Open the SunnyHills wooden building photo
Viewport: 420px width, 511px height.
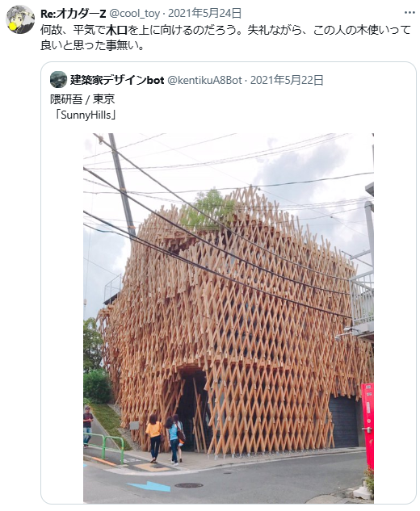tap(229, 318)
